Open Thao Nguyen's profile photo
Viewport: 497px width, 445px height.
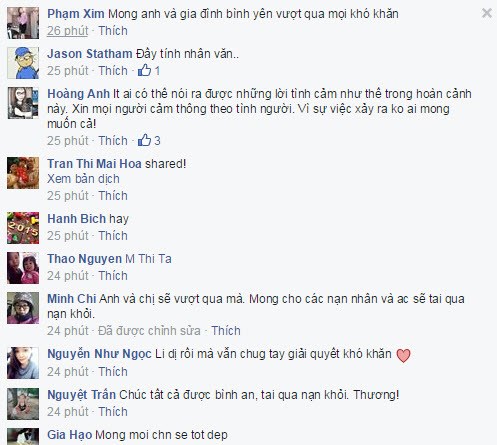point(23,268)
